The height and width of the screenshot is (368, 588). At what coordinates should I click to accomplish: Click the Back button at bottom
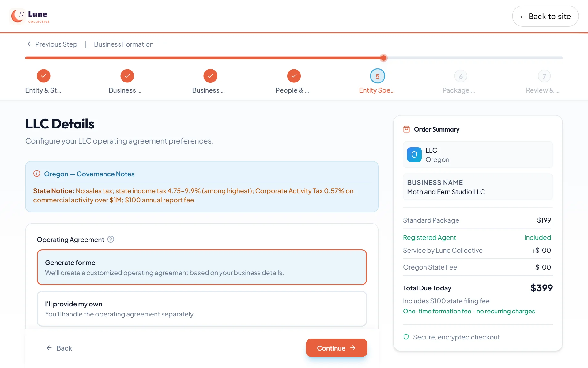coord(59,348)
